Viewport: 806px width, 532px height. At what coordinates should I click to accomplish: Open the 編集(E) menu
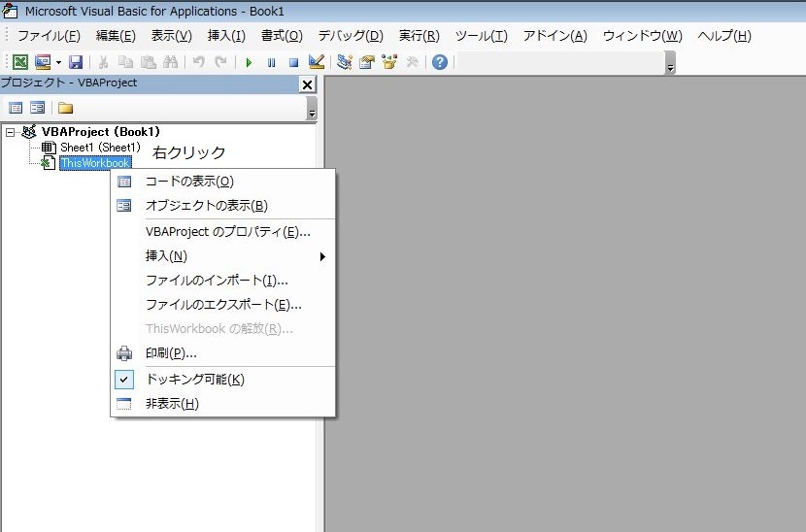pos(116,36)
